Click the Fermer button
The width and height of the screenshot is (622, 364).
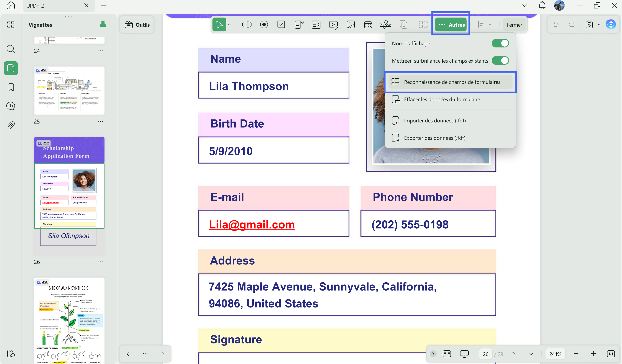pos(514,24)
